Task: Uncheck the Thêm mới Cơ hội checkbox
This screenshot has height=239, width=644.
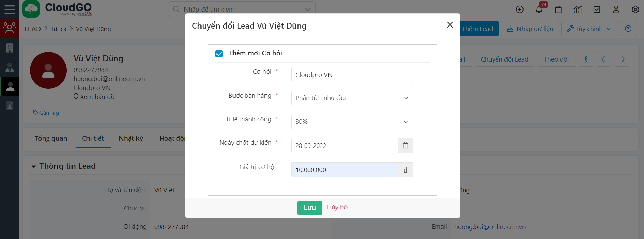Action: point(219,54)
